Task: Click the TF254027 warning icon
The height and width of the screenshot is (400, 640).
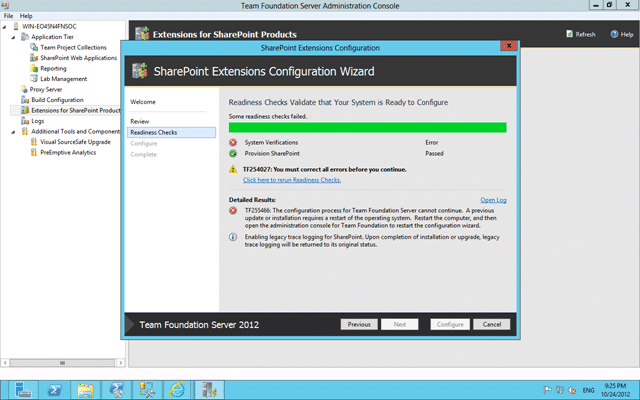Action: [x=233, y=169]
